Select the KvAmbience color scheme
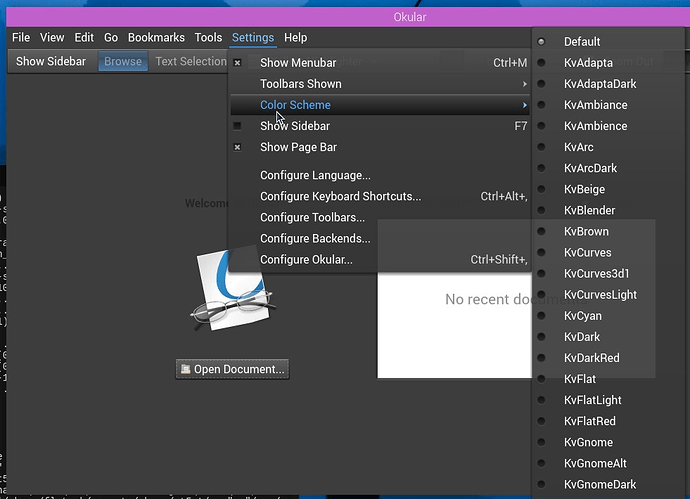The image size is (690, 499). (x=607, y=126)
